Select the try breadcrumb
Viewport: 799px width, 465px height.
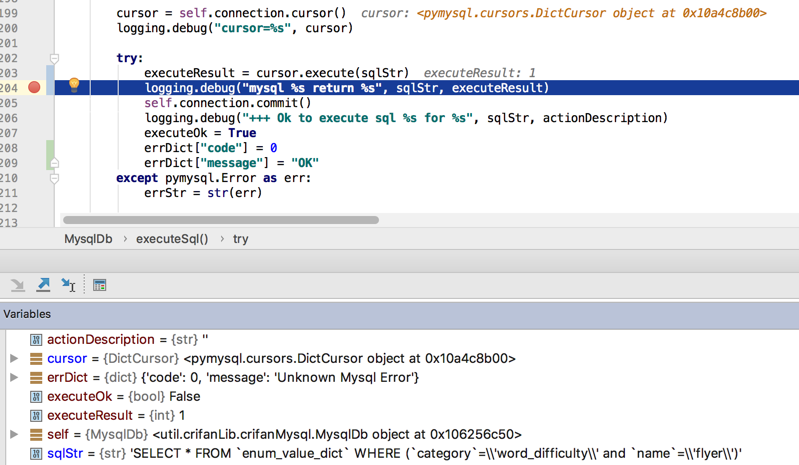tap(241, 239)
